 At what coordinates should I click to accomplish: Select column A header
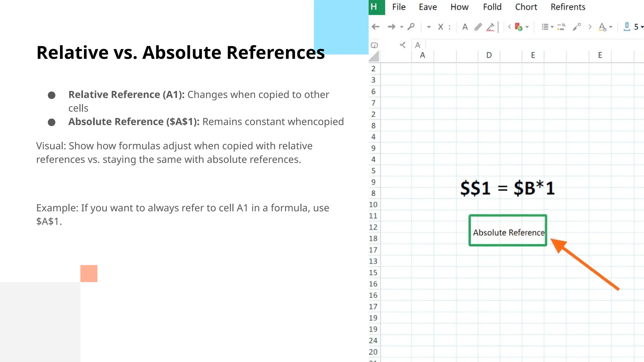pos(423,55)
